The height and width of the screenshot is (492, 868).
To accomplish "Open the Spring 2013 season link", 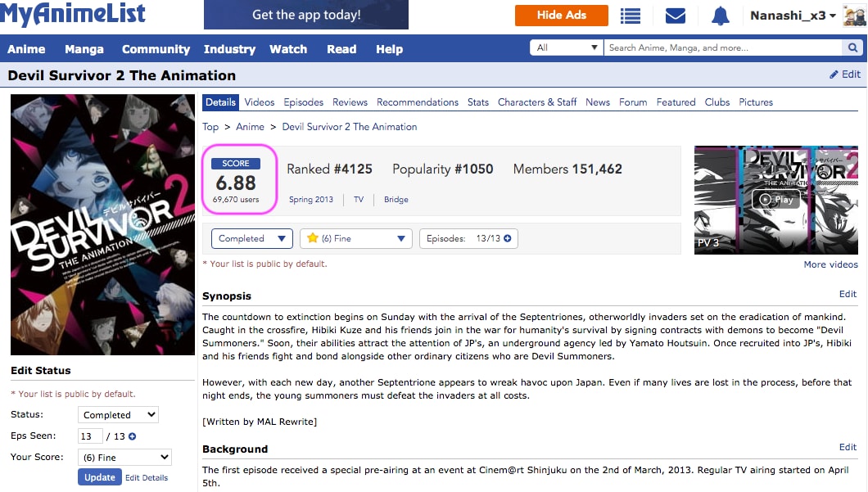I will click(x=311, y=200).
